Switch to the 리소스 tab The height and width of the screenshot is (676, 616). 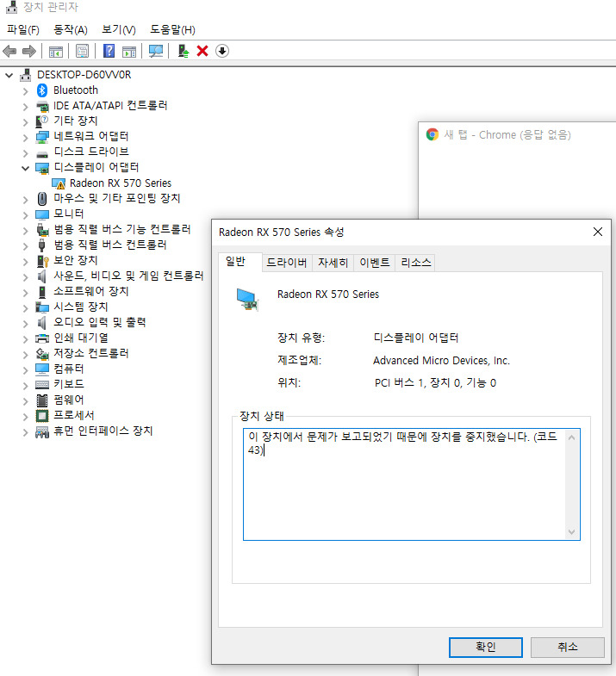(415, 262)
